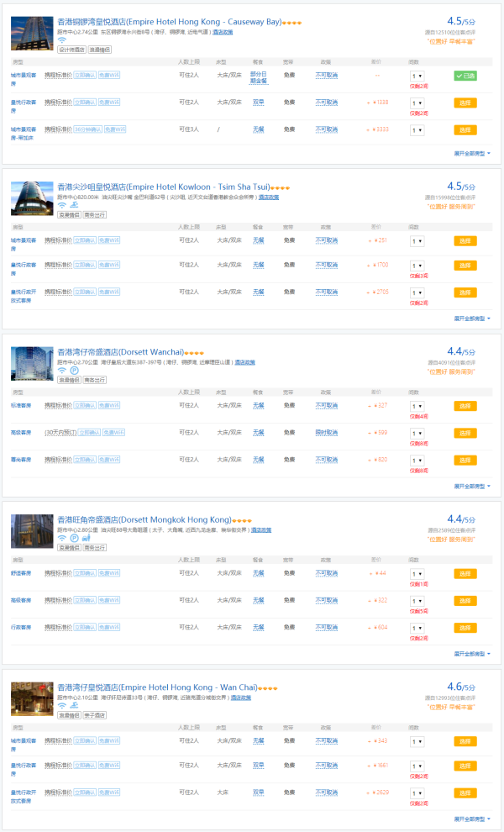Click WiFi icon under Empire Hotel Wan Chai
The width and height of the screenshot is (504, 832).
62,706
